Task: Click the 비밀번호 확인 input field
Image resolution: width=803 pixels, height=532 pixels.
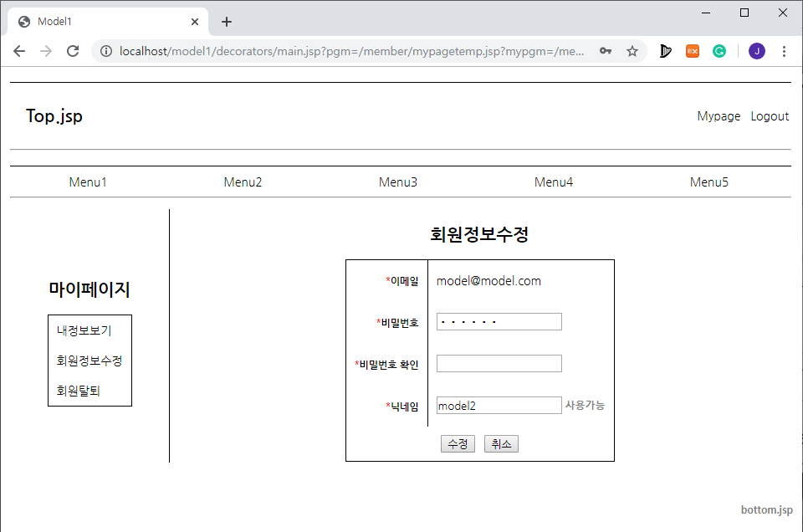Action: (499, 363)
